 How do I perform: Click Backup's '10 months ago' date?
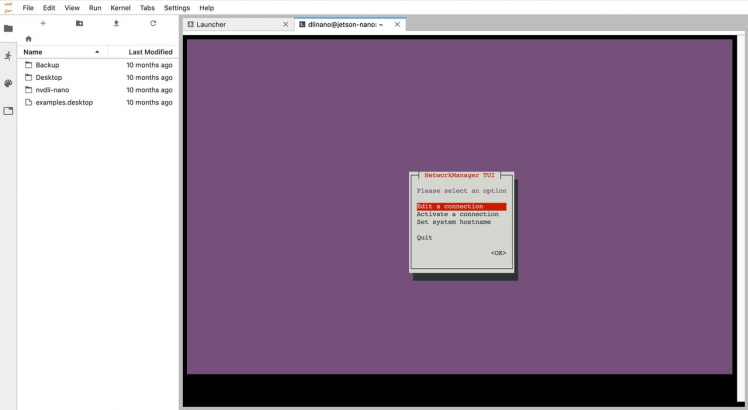pos(149,64)
